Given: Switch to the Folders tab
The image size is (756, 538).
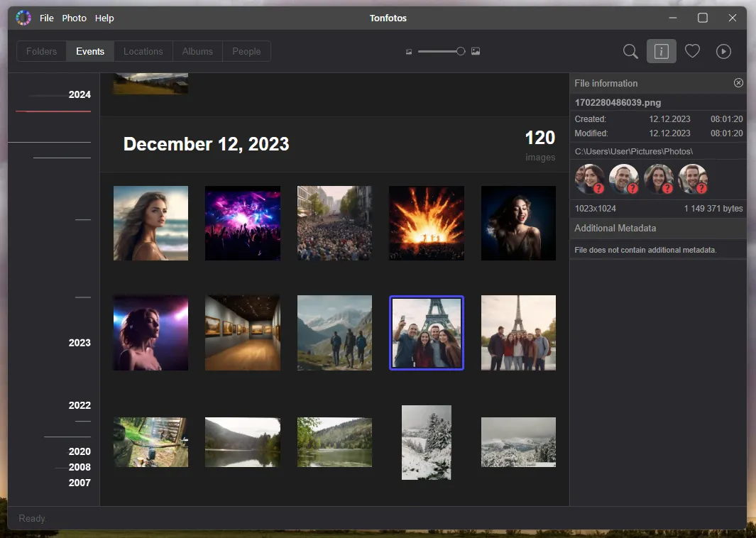Looking at the screenshot, I should coord(41,51).
